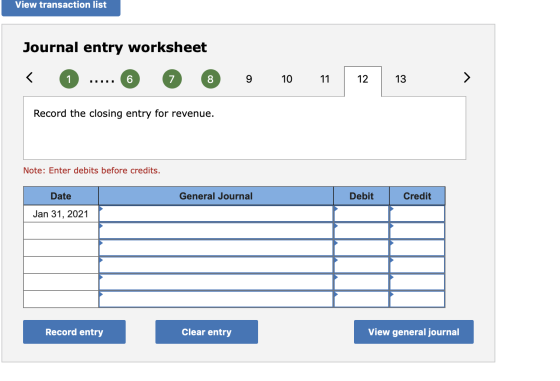Viewport: 560px width, 381px height.
Task: Click the General Journal column header
Action: (x=216, y=196)
